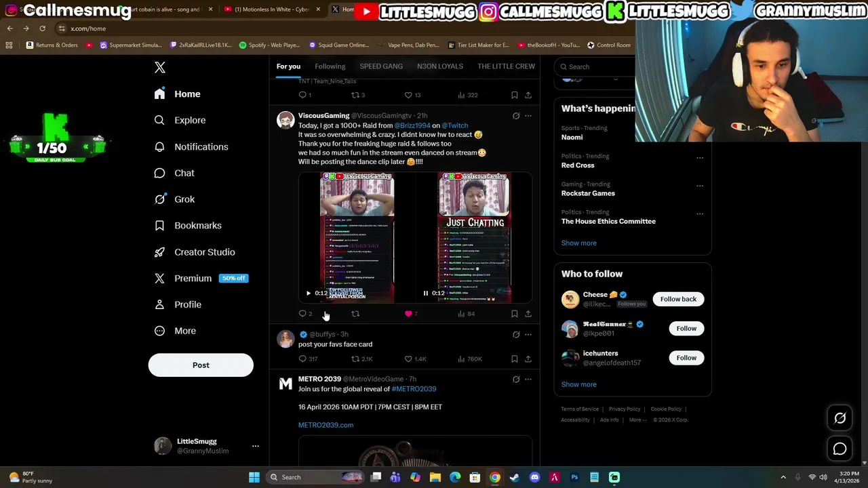Open LittleSmugg account menu ellipsis
This screenshot has width=868, height=488.
[x=256, y=446]
